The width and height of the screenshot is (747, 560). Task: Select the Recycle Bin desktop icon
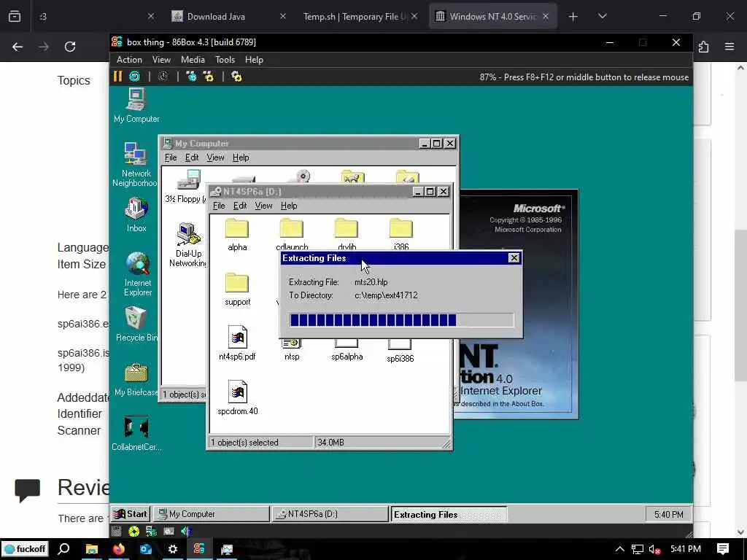point(136,324)
